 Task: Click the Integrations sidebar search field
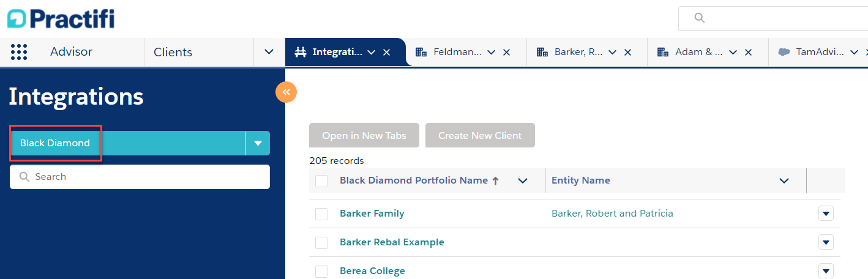pos(140,177)
